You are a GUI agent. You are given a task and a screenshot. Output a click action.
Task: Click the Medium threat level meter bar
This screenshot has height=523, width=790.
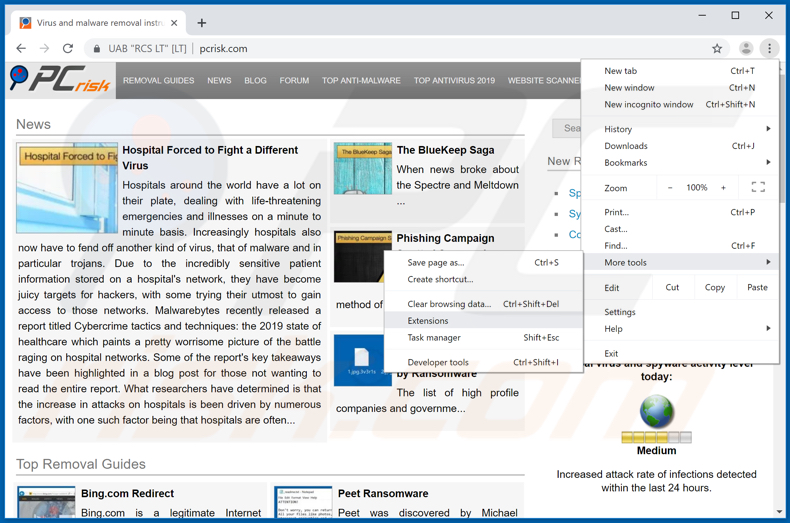[x=656, y=437]
